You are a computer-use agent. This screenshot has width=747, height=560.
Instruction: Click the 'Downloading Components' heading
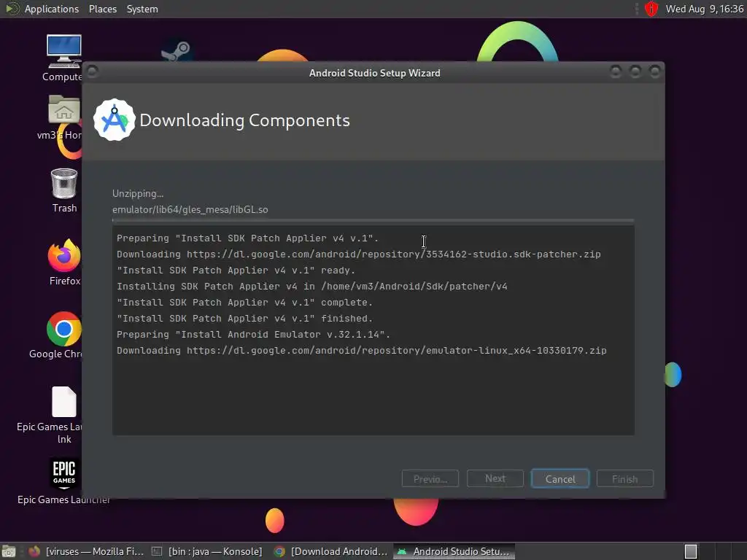pos(245,120)
